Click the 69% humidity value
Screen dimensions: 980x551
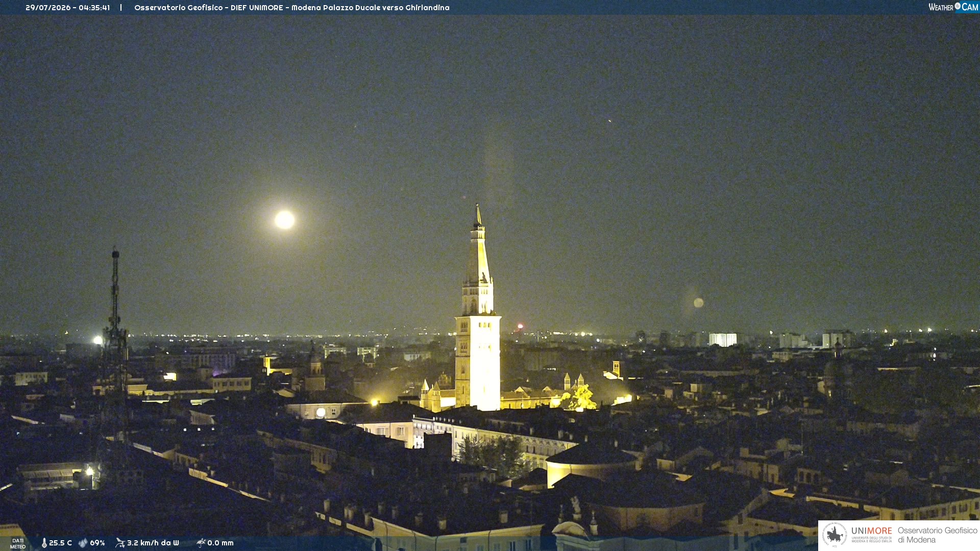click(x=97, y=543)
